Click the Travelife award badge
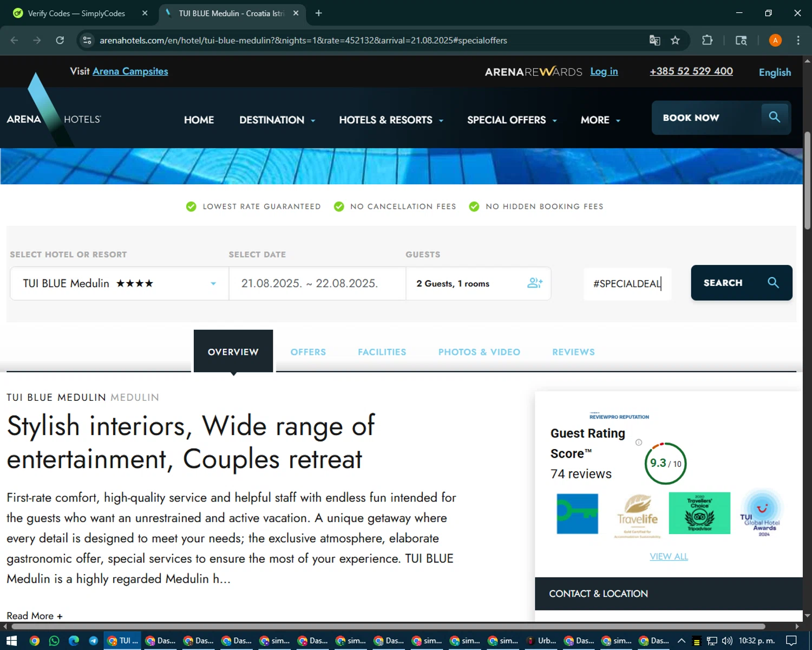Screen dimensions: 812x650 click(x=638, y=516)
